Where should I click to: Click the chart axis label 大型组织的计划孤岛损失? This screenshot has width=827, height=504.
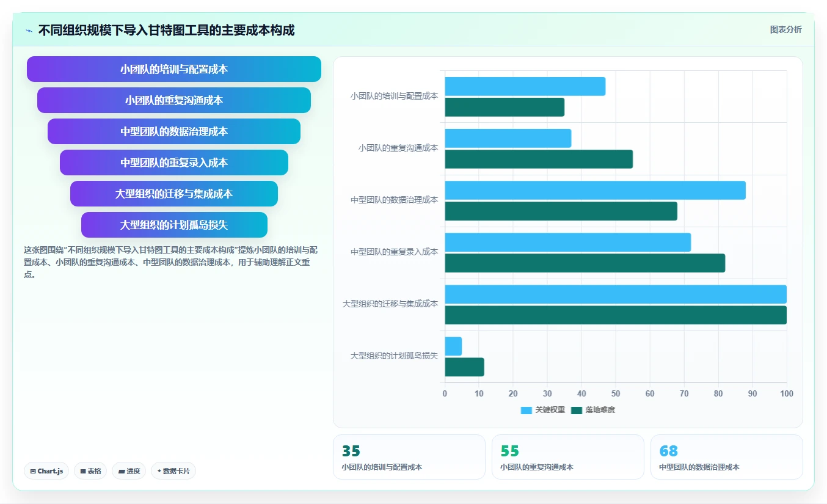pos(394,356)
